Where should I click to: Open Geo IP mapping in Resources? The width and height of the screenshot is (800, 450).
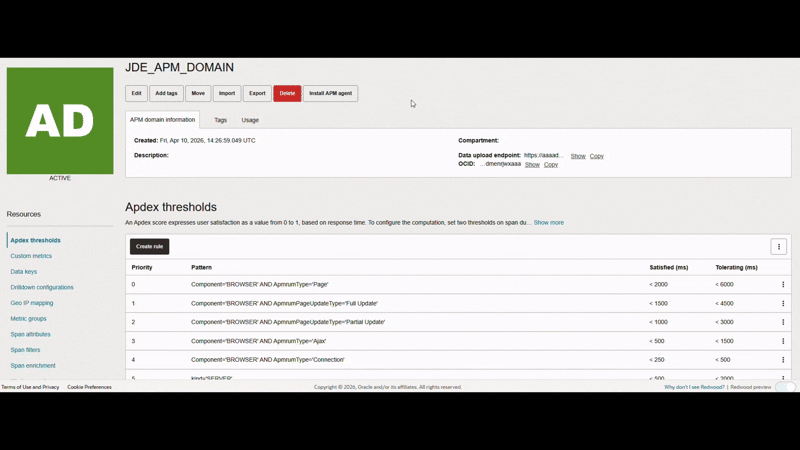tap(32, 303)
